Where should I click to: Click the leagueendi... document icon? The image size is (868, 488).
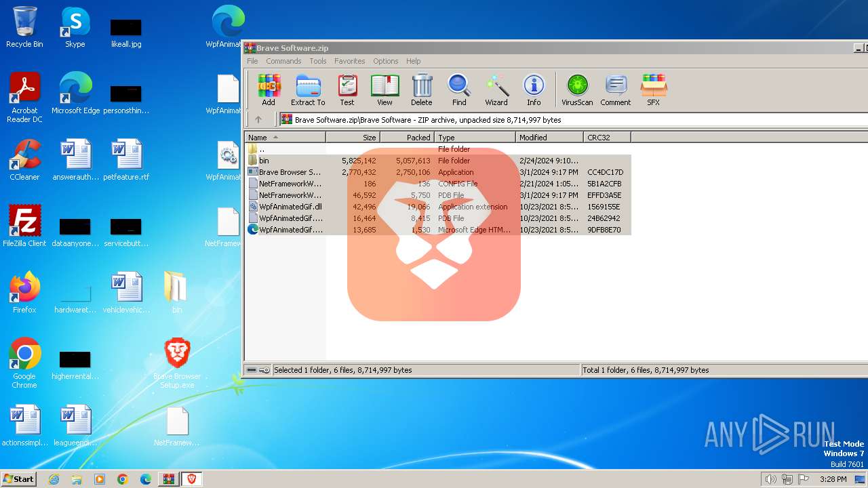coord(75,426)
